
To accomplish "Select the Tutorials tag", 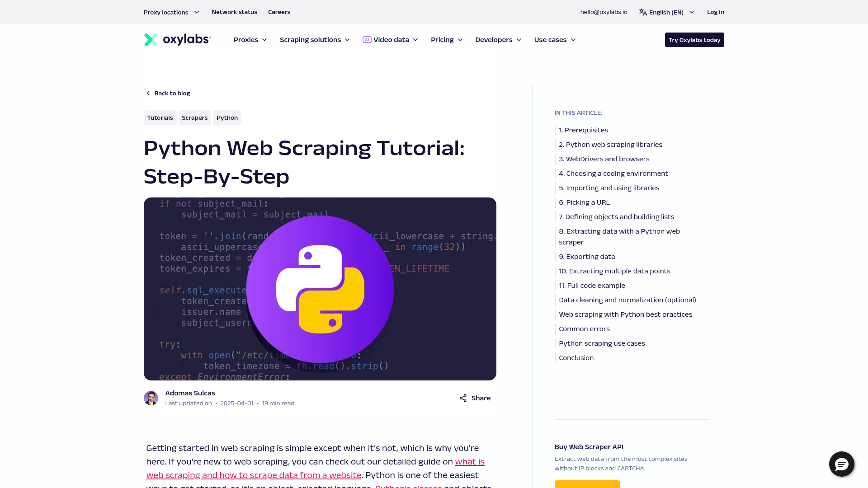I will (x=160, y=117).
